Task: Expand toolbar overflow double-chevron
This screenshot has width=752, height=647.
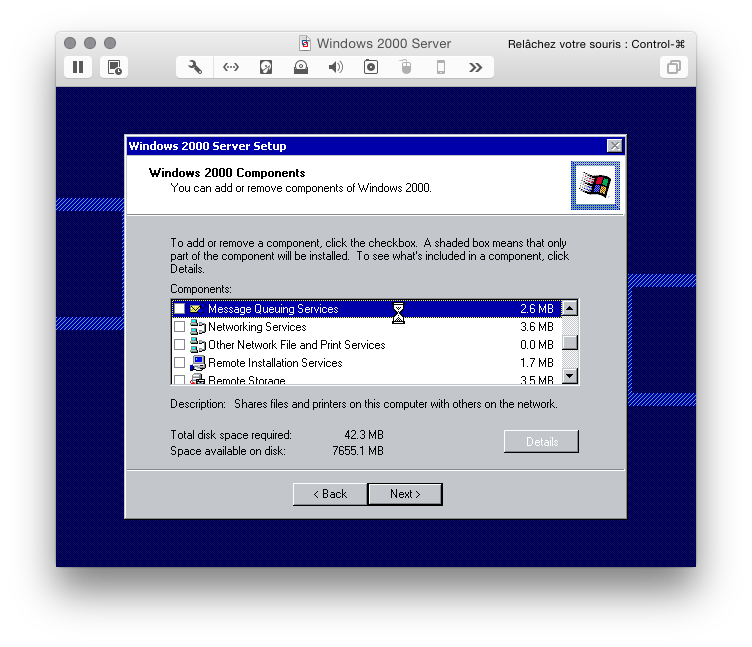Action: [x=475, y=67]
